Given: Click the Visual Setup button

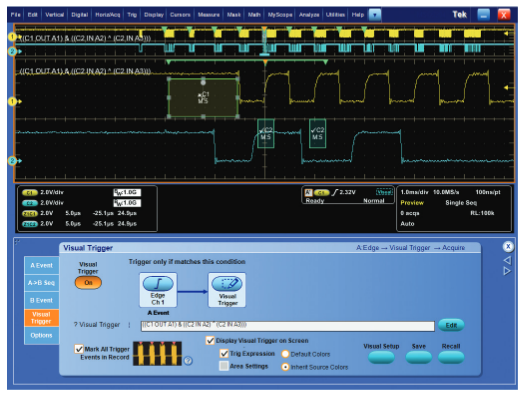Looking at the screenshot, I should click(x=381, y=357).
